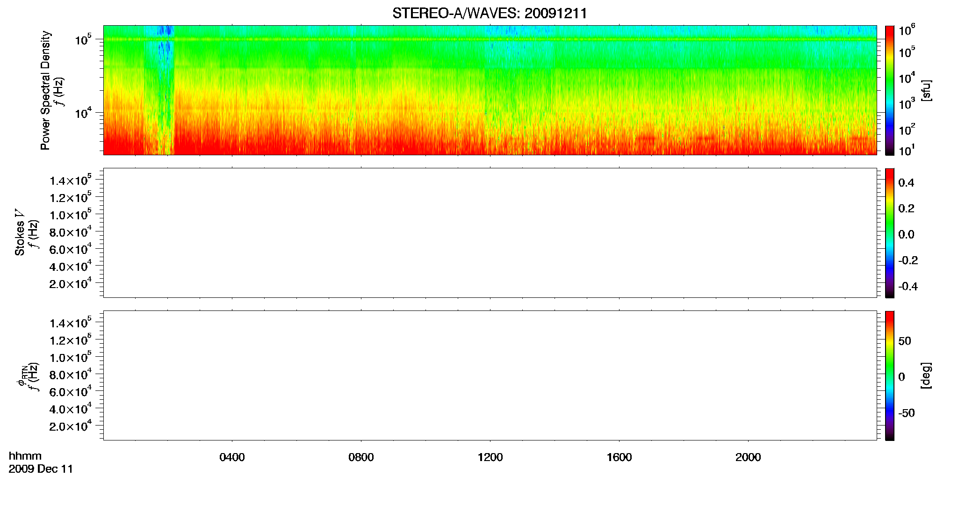Click the [deg] unit label
The image size is (980, 505).
926,375
